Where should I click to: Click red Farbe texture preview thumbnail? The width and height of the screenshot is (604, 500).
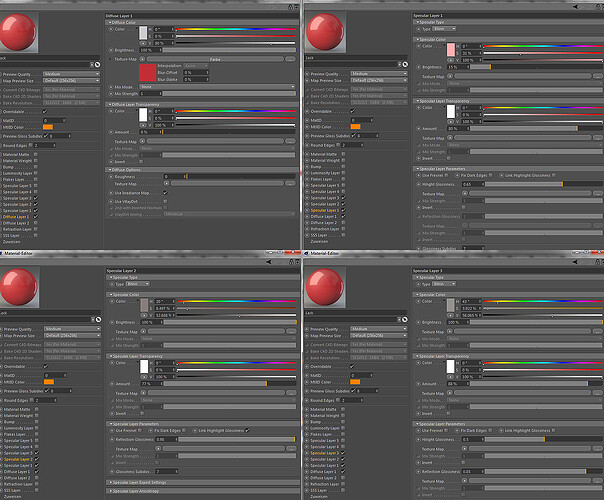pyautogui.click(x=148, y=73)
